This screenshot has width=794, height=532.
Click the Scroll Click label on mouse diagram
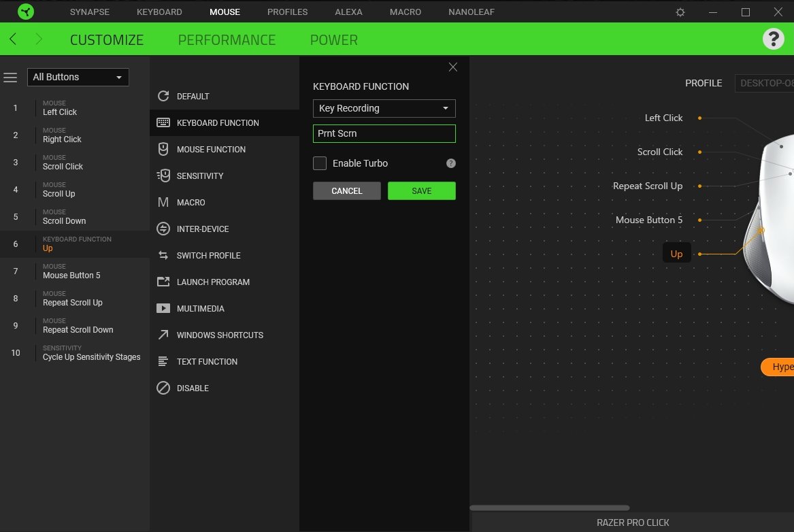(660, 152)
